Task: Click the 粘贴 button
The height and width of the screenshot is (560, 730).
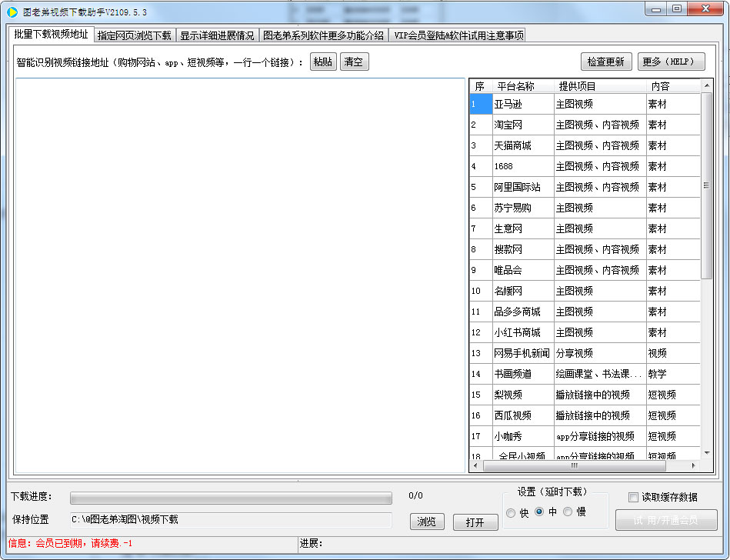Action: pyautogui.click(x=323, y=62)
